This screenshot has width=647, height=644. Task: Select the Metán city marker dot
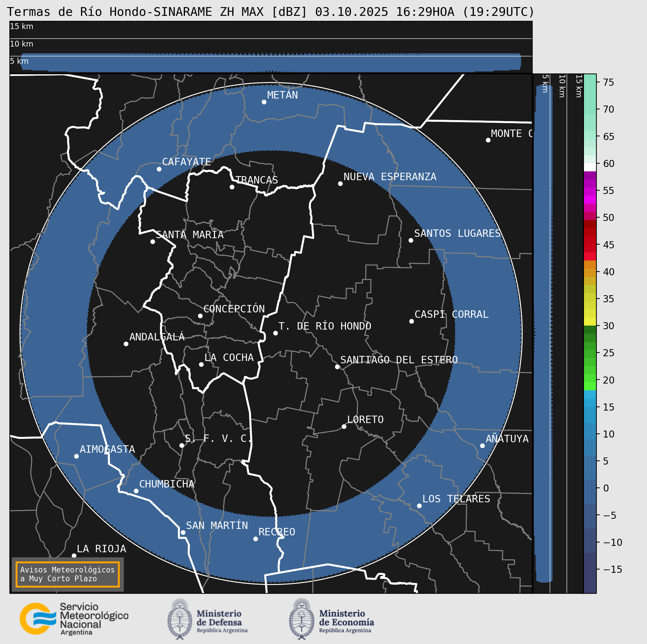(264, 102)
